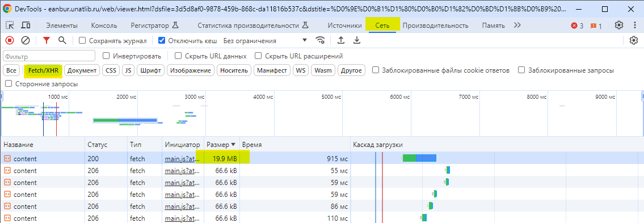Select the Сеть tab
The height and width of the screenshot is (223, 644).
pyautogui.click(x=382, y=26)
